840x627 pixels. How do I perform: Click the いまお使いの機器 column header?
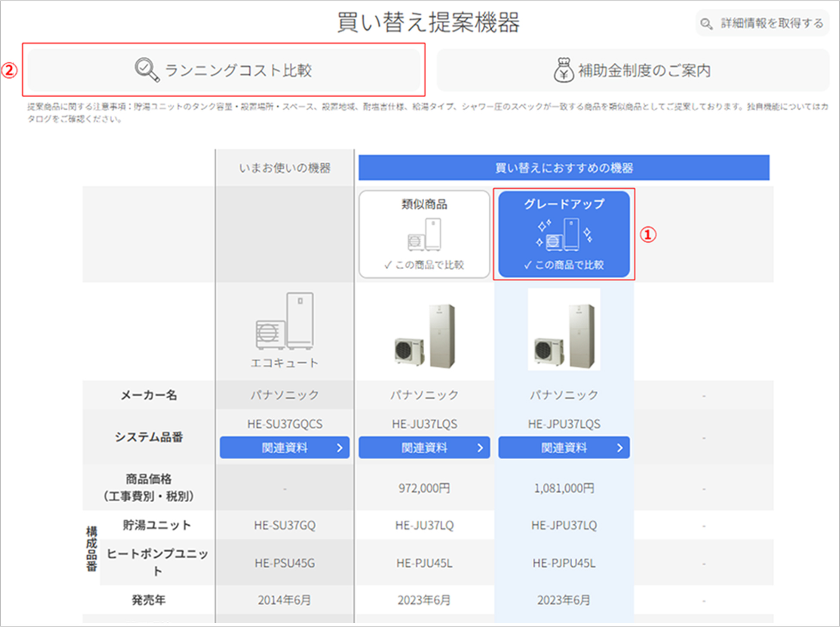284,168
